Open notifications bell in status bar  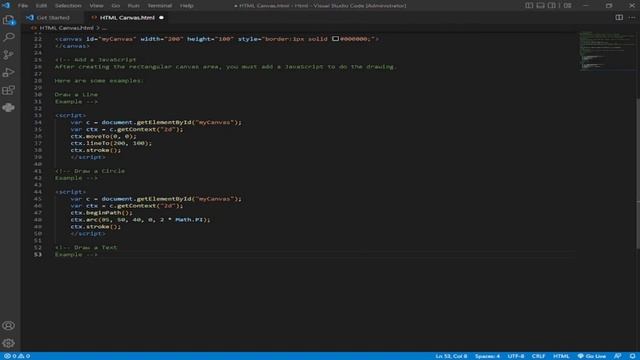coord(632,356)
